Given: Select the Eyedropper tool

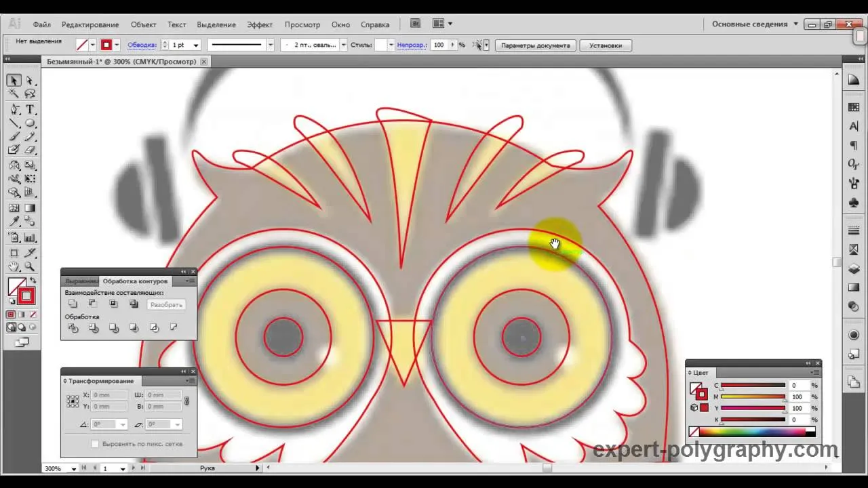Looking at the screenshot, I should (x=14, y=222).
